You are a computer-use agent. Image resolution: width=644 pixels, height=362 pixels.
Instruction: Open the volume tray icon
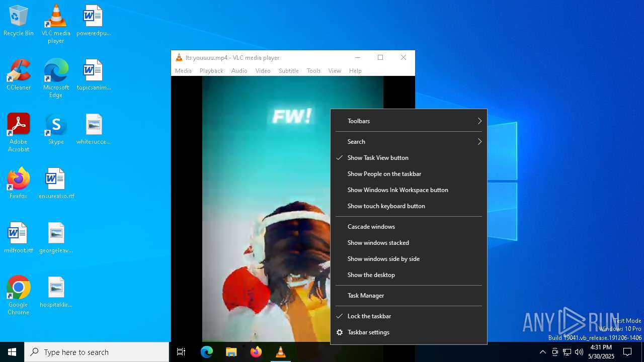coord(579,352)
